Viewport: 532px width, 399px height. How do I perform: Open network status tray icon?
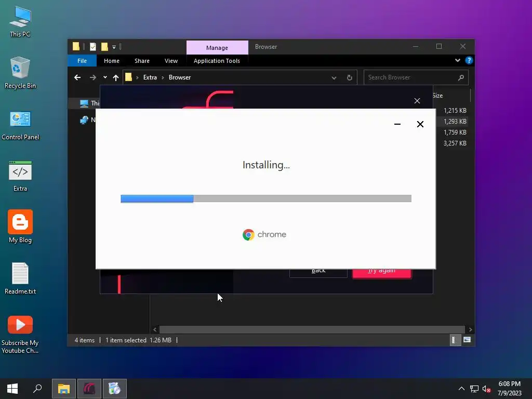[474, 389]
